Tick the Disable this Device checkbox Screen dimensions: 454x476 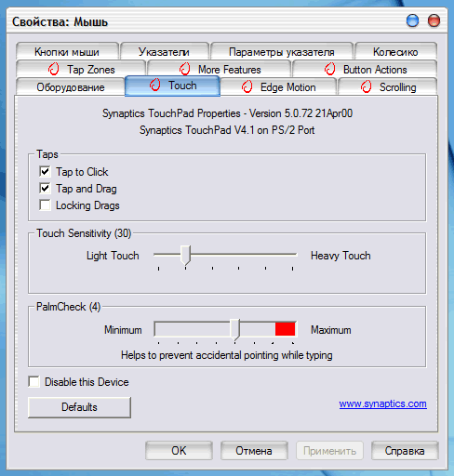pyautogui.click(x=33, y=381)
